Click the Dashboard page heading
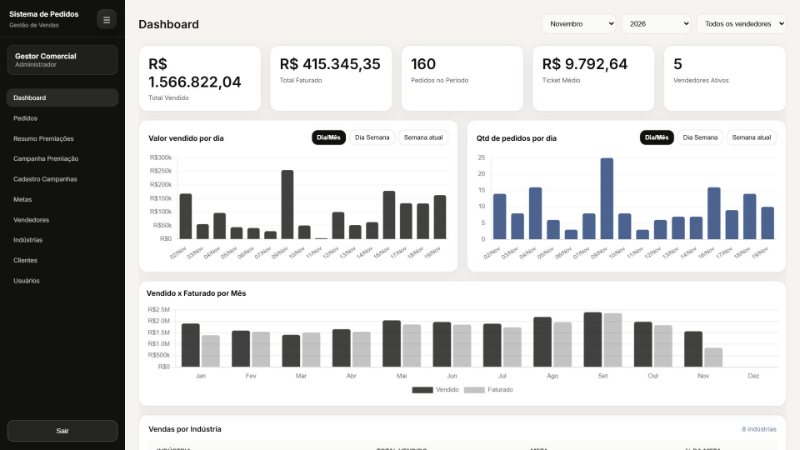This screenshot has width=800, height=450. [x=169, y=24]
